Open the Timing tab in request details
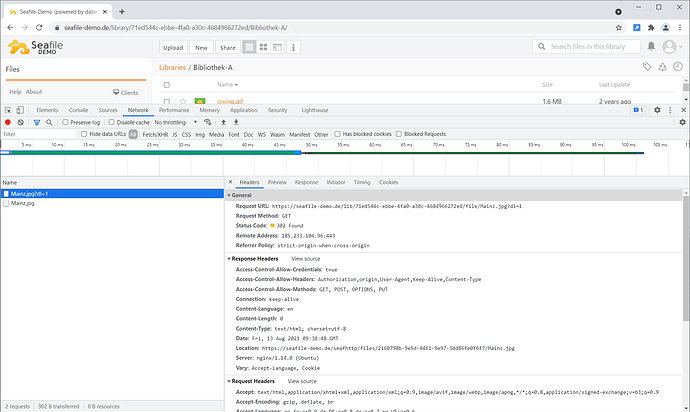Screen dimensions: 690x412 tap(362, 182)
